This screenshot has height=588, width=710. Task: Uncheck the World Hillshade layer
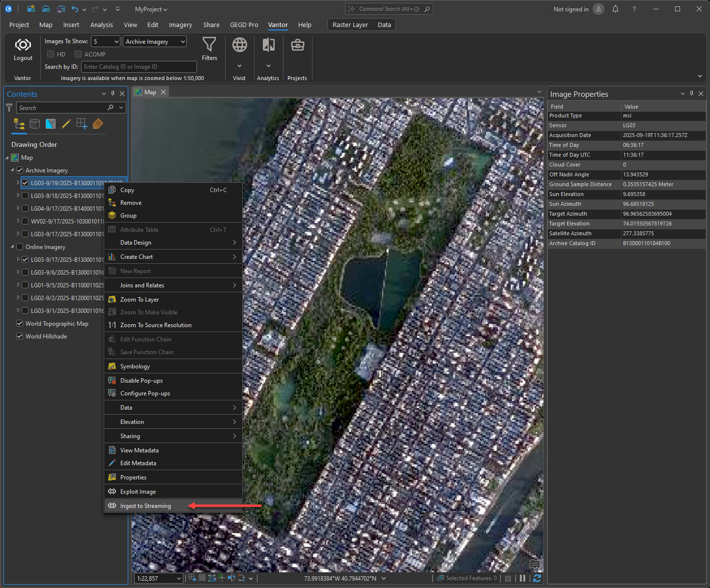tap(20, 336)
